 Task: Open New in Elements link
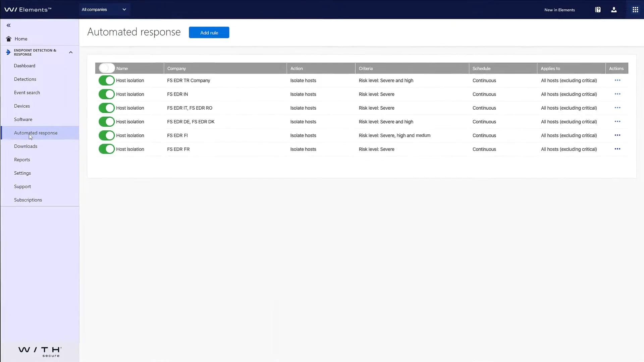pyautogui.click(x=559, y=10)
